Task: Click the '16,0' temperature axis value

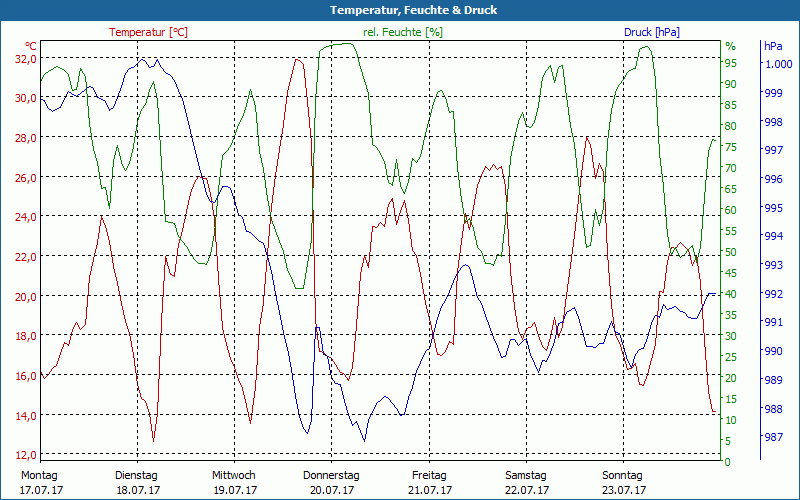Action: (x=26, y=376)
